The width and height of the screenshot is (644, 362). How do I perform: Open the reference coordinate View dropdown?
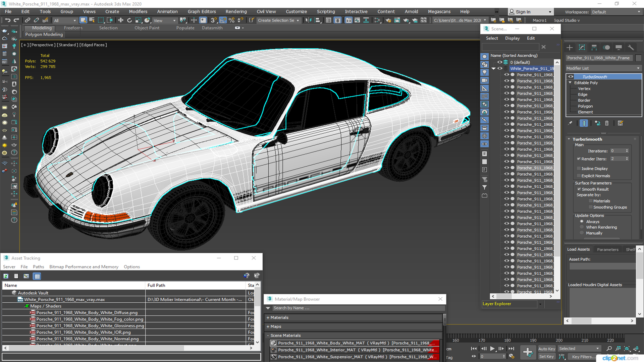tap(164, 20)
